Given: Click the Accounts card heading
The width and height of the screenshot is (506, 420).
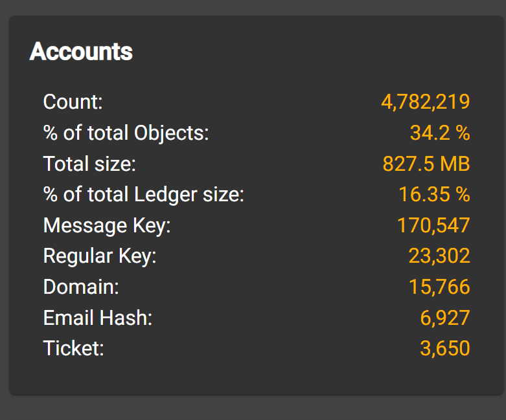Looking at the screenshot, I should [x=81, y=51].
